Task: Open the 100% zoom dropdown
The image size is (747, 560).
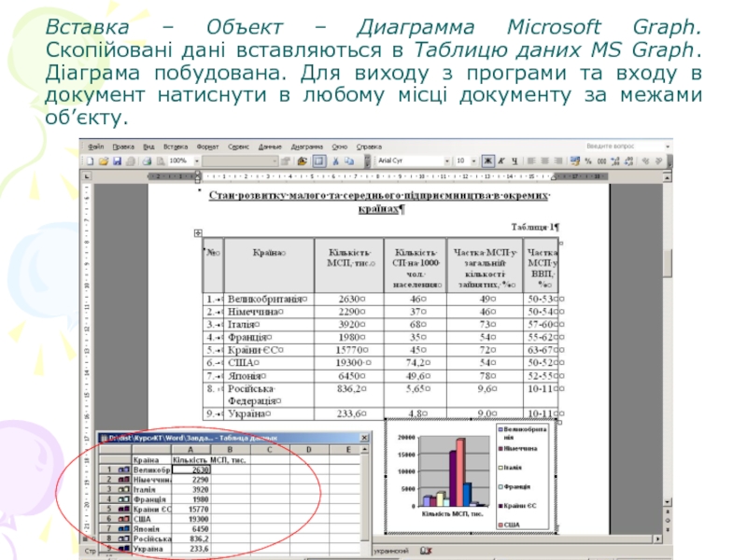Action: click(196, 161)
